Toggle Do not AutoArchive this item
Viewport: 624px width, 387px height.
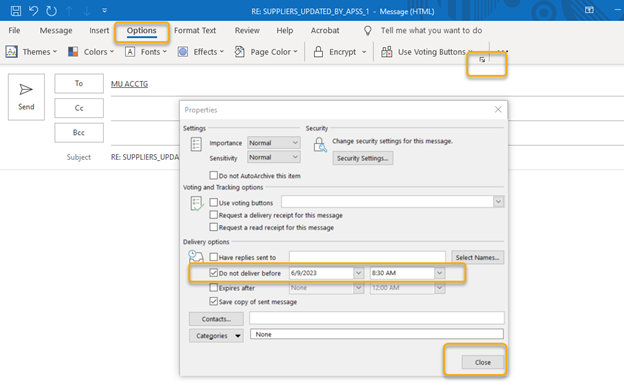pos(214,176)
